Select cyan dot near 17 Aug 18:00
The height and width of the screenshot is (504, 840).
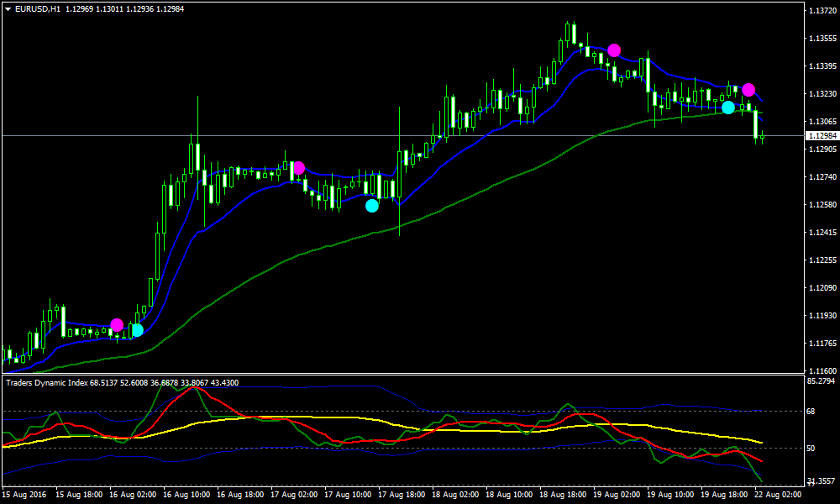point(372,205)
